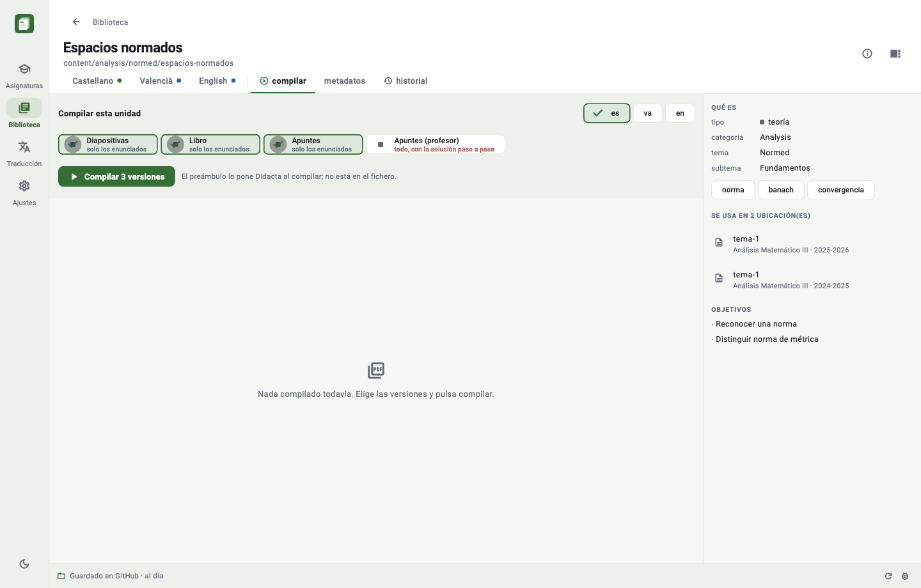Click the convergencia tag
The image size is (921, 588).
[841, 190]
